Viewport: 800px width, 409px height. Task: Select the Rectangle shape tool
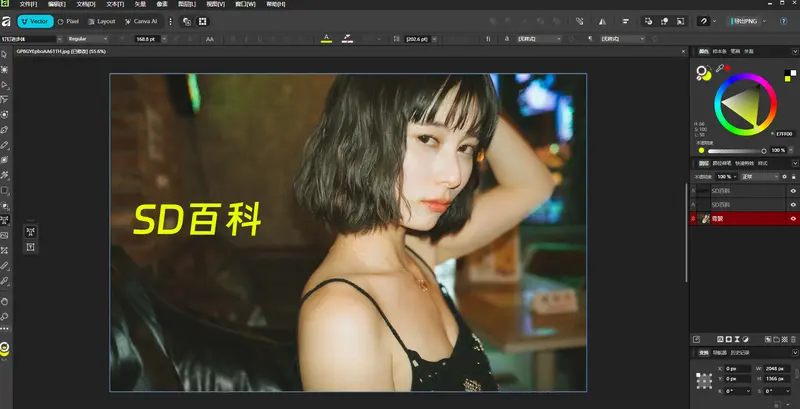(5, 190)
